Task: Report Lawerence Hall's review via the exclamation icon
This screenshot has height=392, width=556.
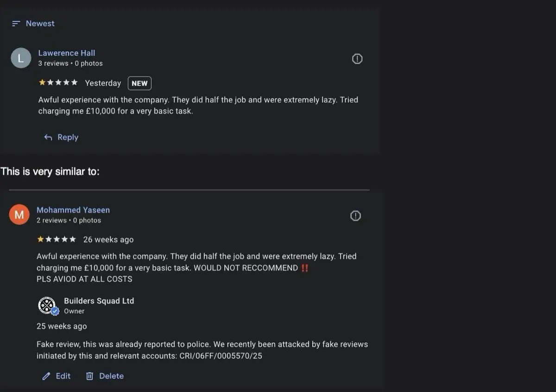Action: [x=357, y=58]
